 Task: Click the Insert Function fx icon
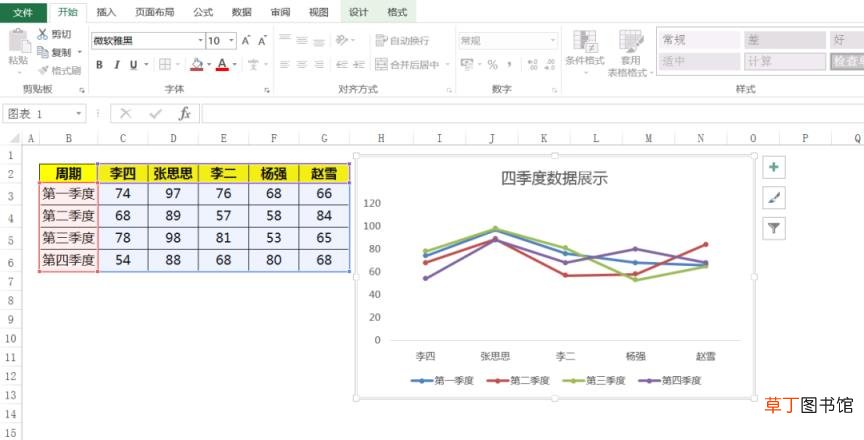tap(185, 113)
